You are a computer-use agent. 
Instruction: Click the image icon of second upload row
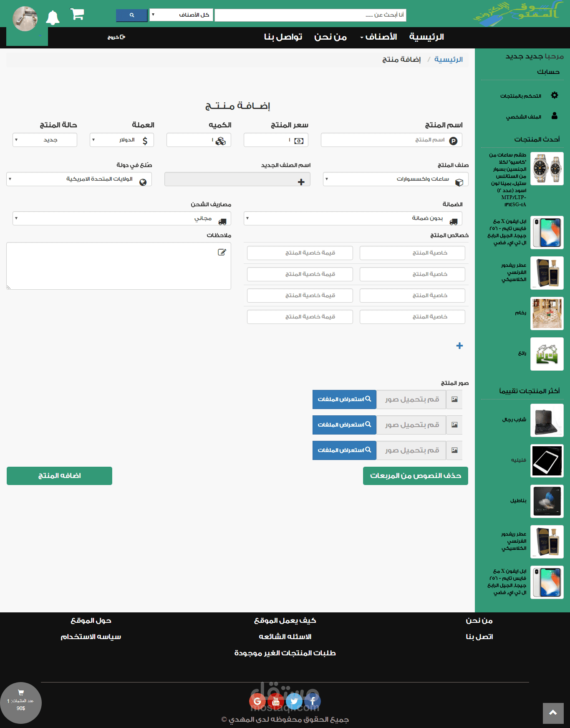pyautogui.click(x=454, y=425)
